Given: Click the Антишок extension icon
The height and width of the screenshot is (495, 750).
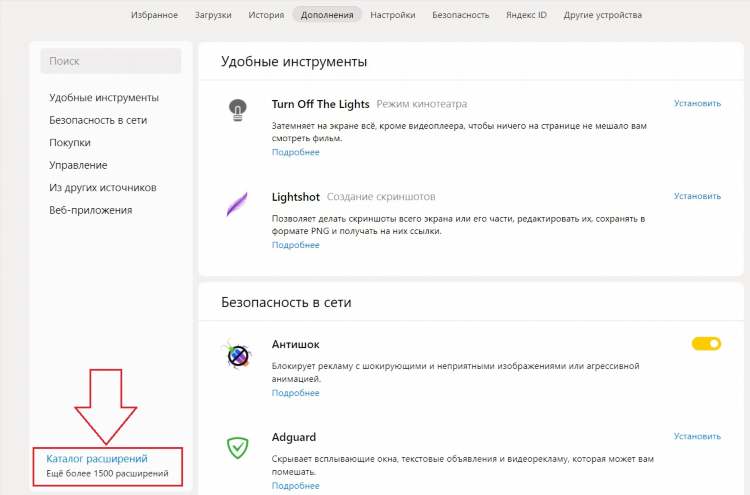Looking at the screenshot, I should (x=237, y=354).
